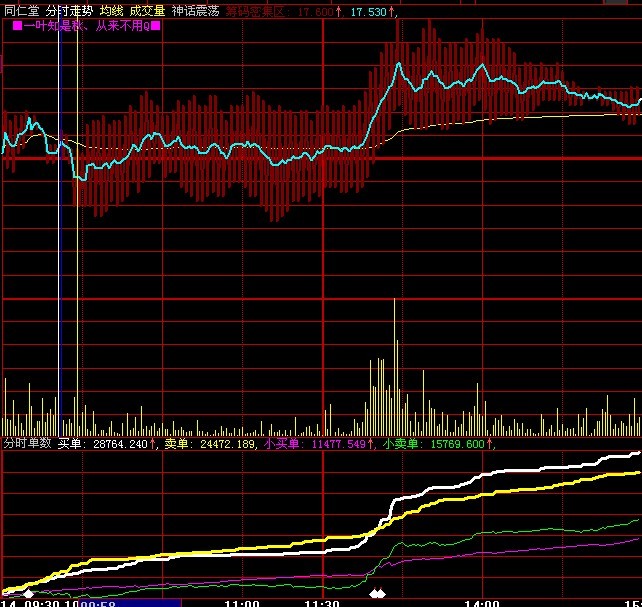
Task: Click the 09:30 time axis label
Action: (42, 604)
